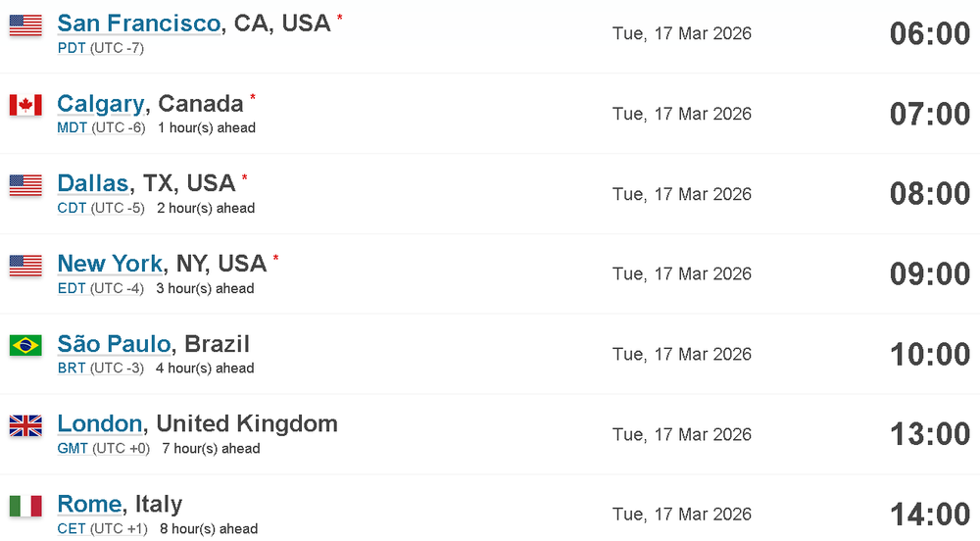Open the Calgary city link

101,103
